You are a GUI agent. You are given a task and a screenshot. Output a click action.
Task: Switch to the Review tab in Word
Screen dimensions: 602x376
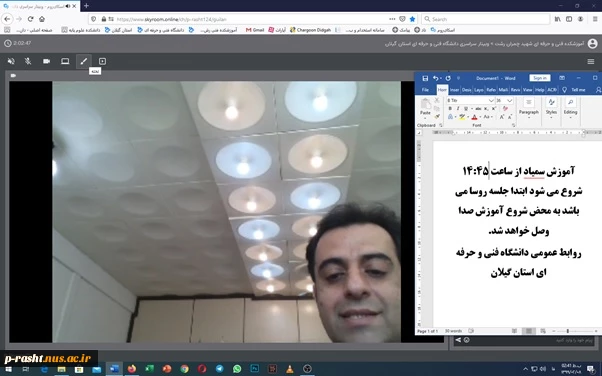point(516,90)
